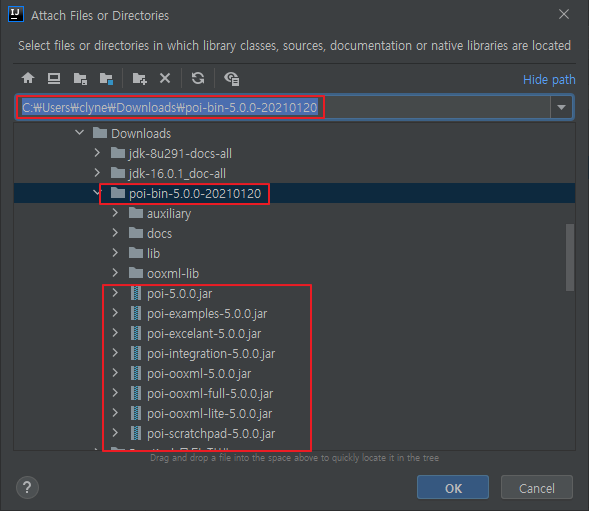Expand poi-integration-5.0.0.jar contents
The image size is (589, 511).
point(115,353)
